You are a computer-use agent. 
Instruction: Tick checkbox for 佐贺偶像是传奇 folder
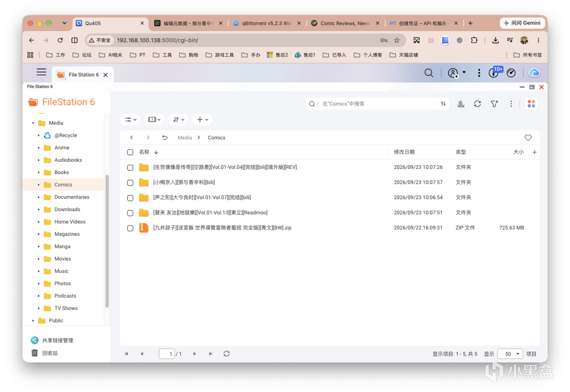(x=130, y=167)
